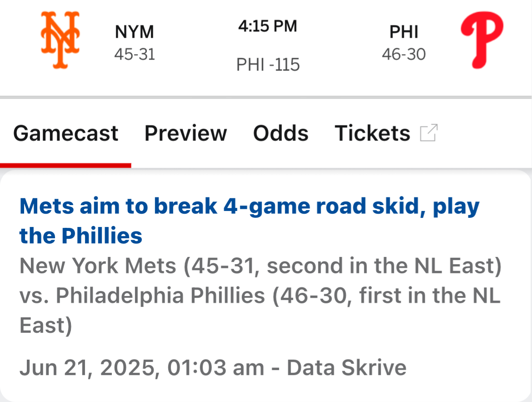
Task: Click "first in the NL East" summary text
Action: point(429,296)
